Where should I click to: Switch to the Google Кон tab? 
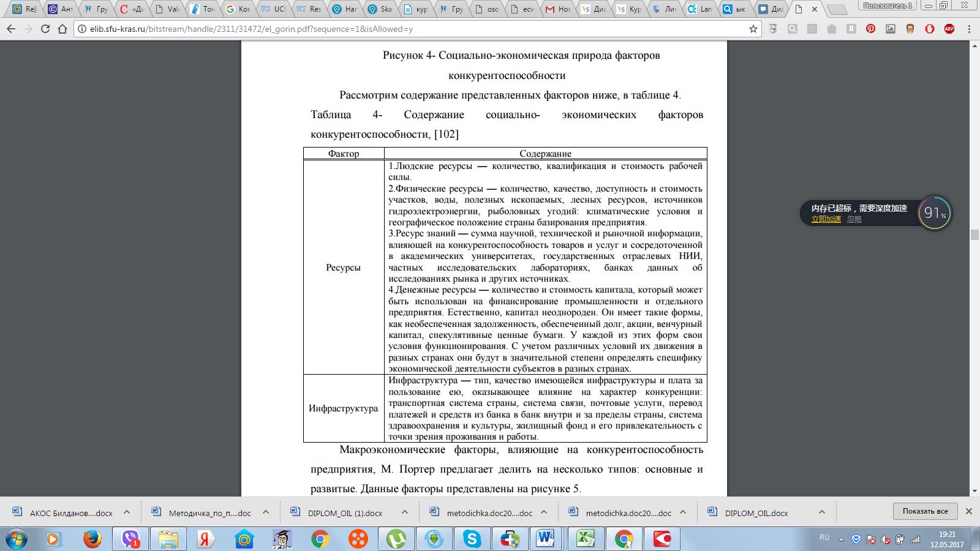(239, 9)
